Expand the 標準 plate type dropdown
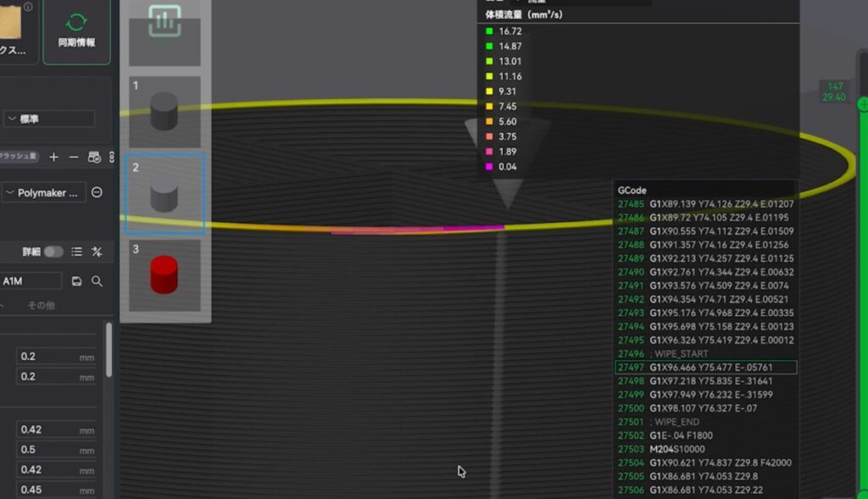Image resolution: width=868 pixels, height=499 pixels. [x=48, y=119]
